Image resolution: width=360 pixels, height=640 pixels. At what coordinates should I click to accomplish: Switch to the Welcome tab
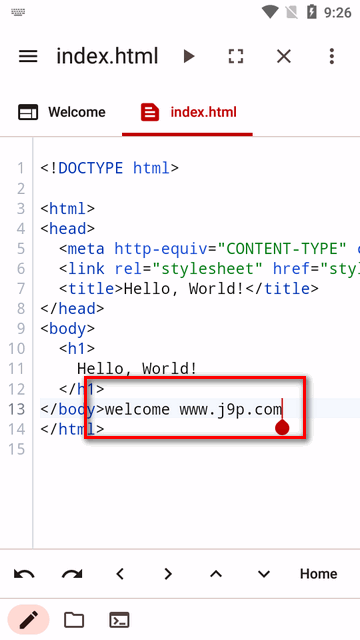62,112
